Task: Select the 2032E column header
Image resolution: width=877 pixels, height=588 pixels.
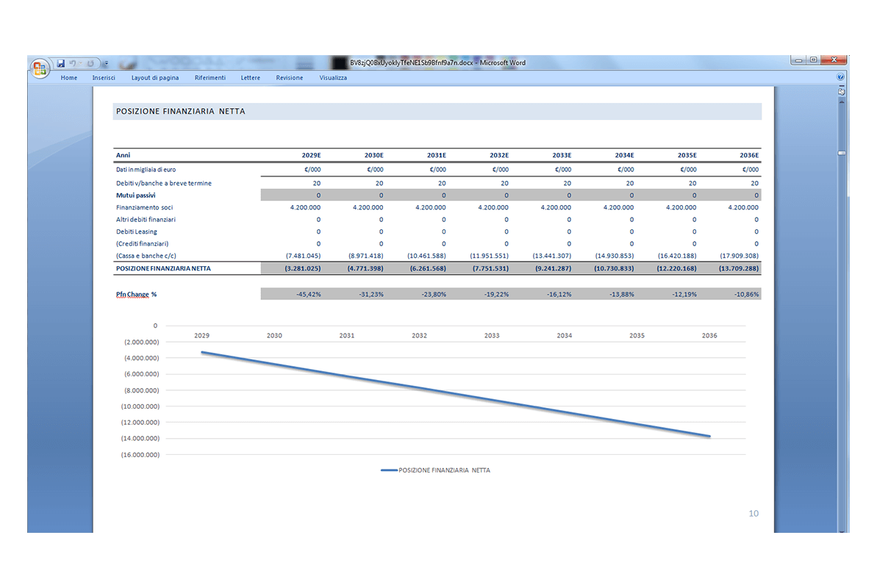Action: pos(499,155)
